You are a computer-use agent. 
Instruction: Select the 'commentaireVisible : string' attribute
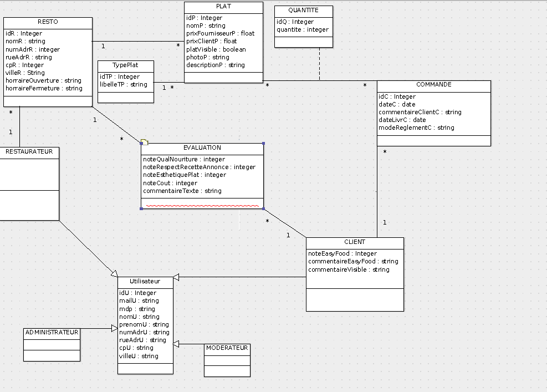tap(349, 269)
